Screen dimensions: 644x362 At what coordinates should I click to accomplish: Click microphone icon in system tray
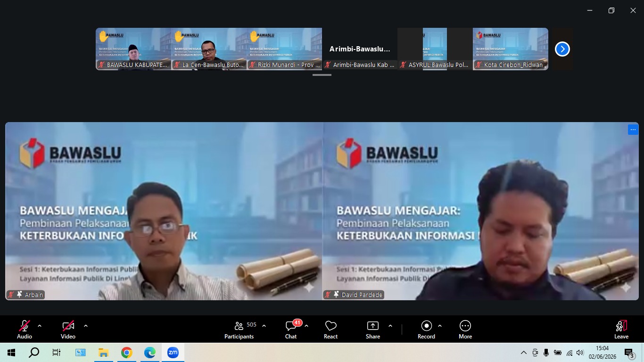coord(546,353)
